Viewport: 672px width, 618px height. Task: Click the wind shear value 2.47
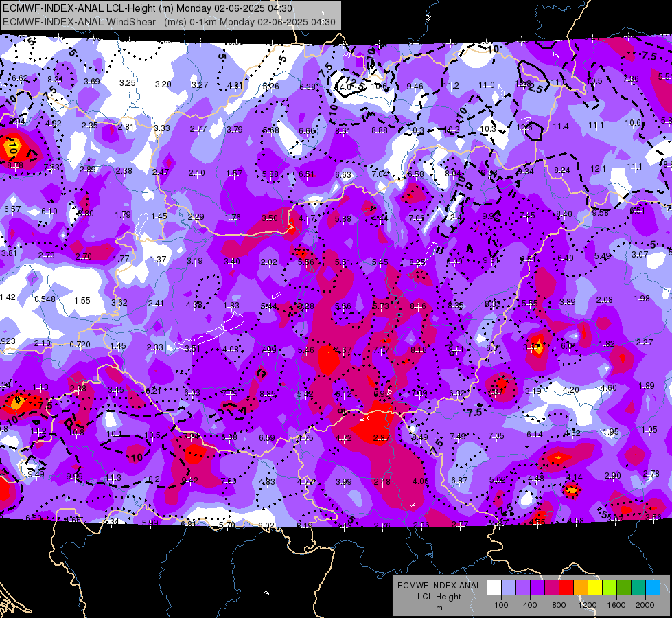[x=161, y=172]
